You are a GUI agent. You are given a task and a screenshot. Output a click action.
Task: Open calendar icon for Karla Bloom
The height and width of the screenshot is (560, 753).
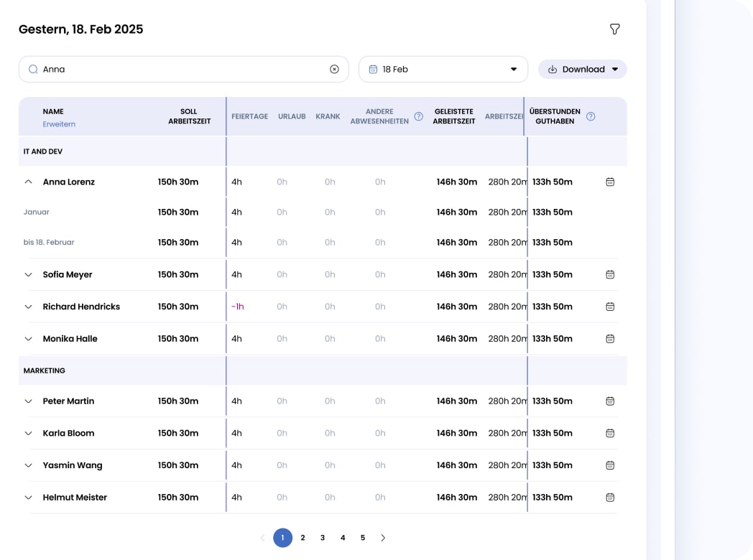(610, 434)
